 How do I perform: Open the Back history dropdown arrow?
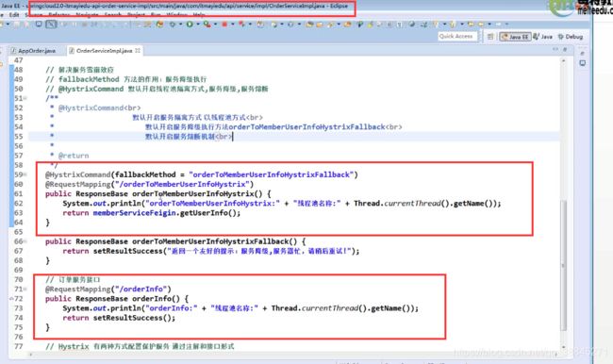(x=489, y=24)
